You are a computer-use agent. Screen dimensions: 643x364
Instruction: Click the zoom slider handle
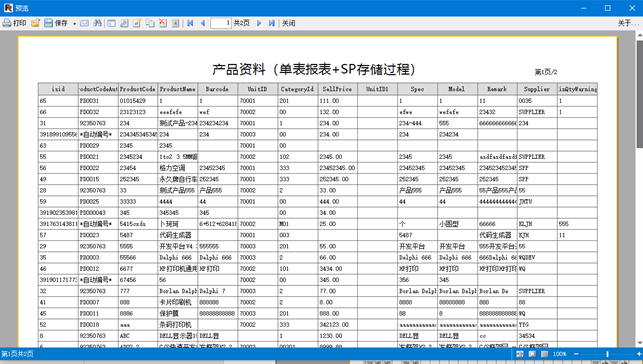pos(607,354)
